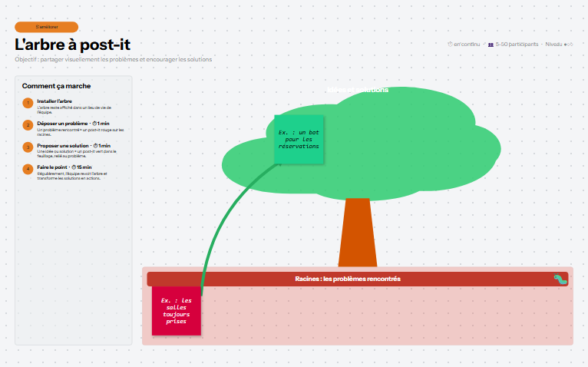The height and width of the screenshot is (367, 588).
Task: Click the title 'L'arbre à post-it'
Action: (72, 45)
